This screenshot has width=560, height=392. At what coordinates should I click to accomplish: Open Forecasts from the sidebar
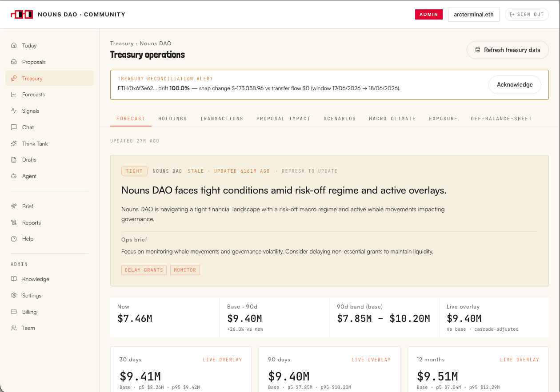click(x=50, y=95)
